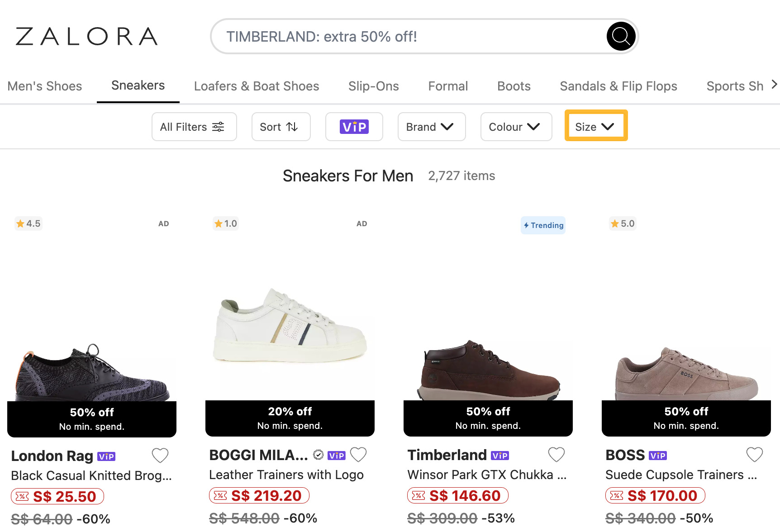The width and height of the screenshot is (780, 532).
Task: Switch to the Boots tab
Action: (x=514, y=85)
